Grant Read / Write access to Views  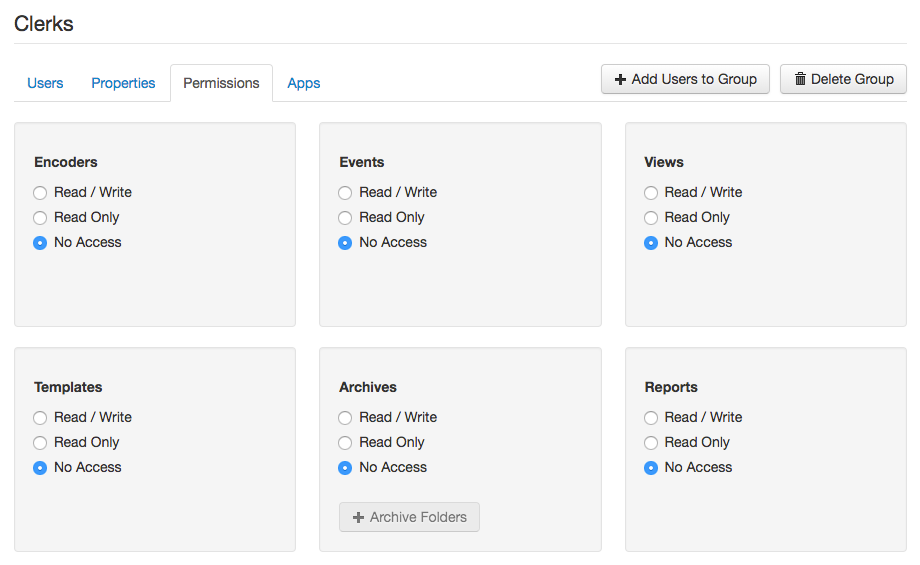point(651,193)
